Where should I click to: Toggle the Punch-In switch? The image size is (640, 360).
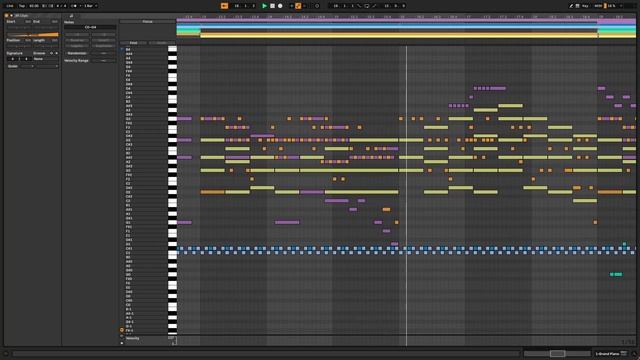click(x=359, y=6)
